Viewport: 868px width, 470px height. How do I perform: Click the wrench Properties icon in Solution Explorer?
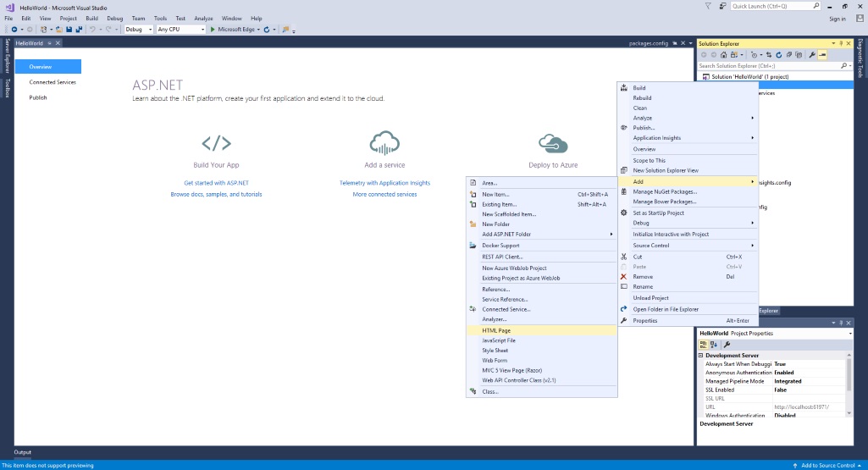[x=811, y=54]
